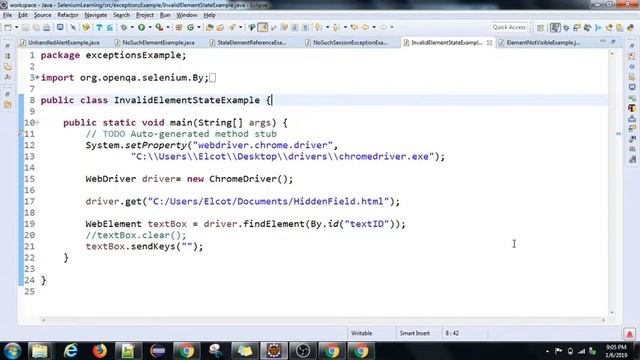Screen dimensions: 640x360
Task: Click the Next Annotation icon
Action: 319,27
